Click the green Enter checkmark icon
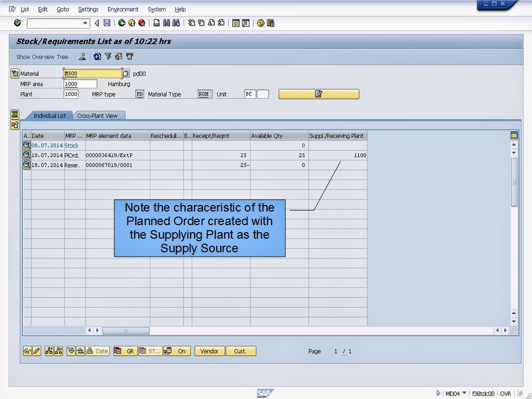Viewport: 532px width, 399px height. point(17,23)
